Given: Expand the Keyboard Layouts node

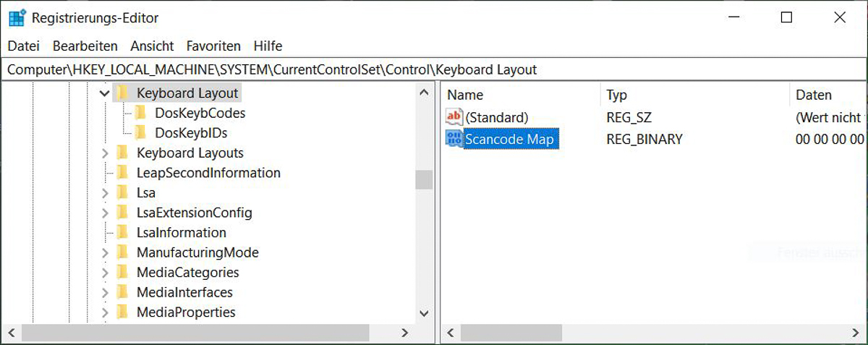Looking at the screenshot, I should point(105,153).
